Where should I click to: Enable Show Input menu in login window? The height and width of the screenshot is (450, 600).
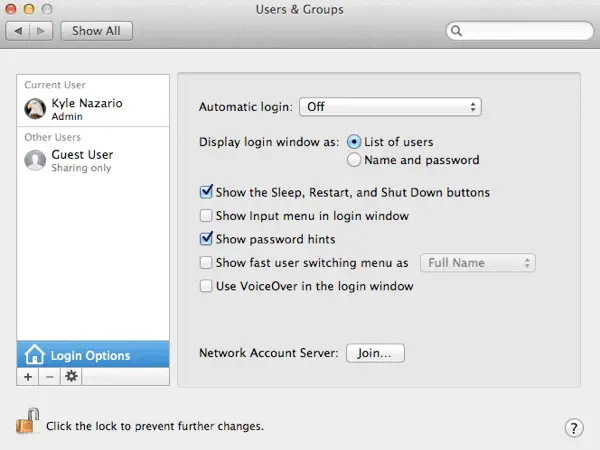click(x=206, y=216)
